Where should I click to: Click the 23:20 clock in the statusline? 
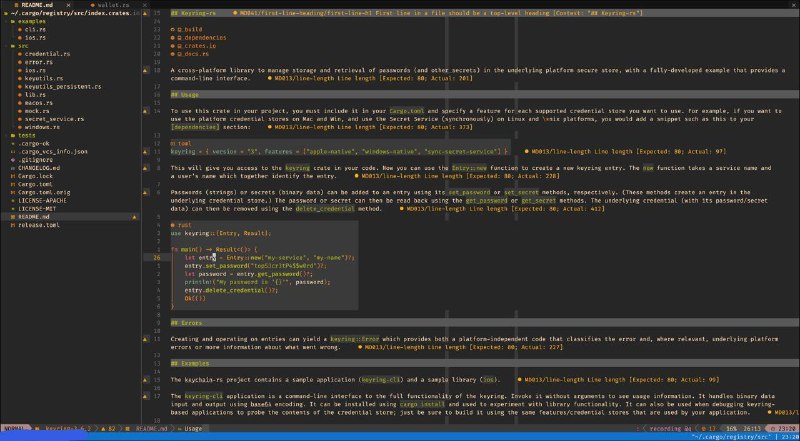[785, 429]
